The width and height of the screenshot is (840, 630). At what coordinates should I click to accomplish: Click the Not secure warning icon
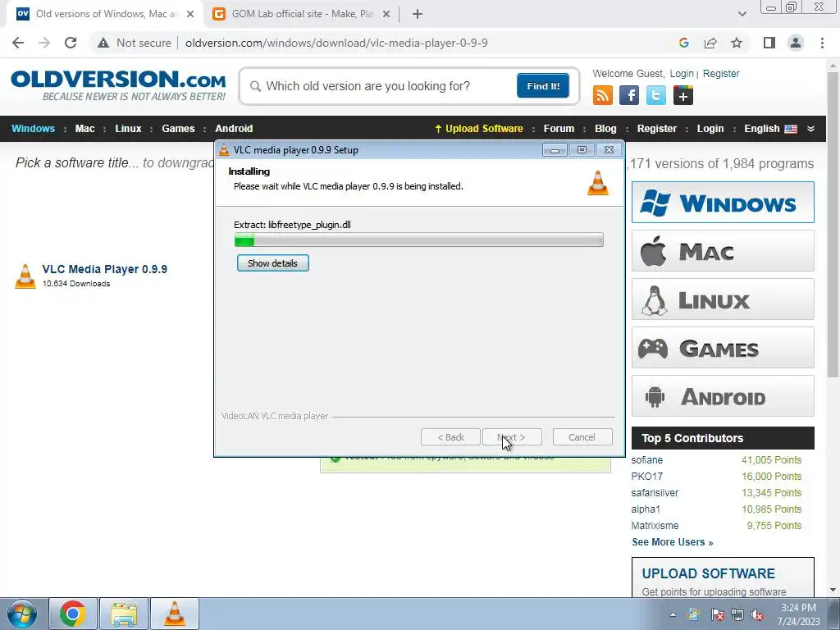(103, 43)
